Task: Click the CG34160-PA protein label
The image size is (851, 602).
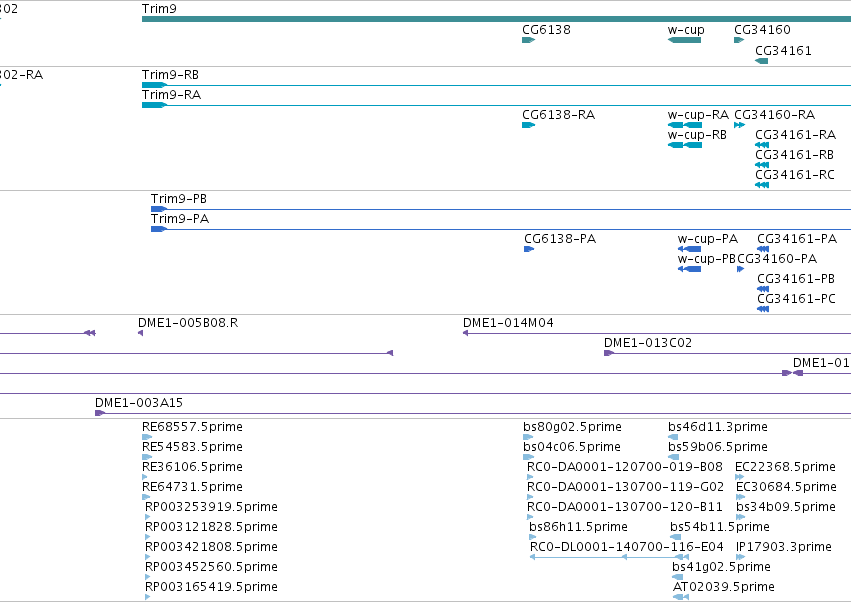Action: (777, 259)
